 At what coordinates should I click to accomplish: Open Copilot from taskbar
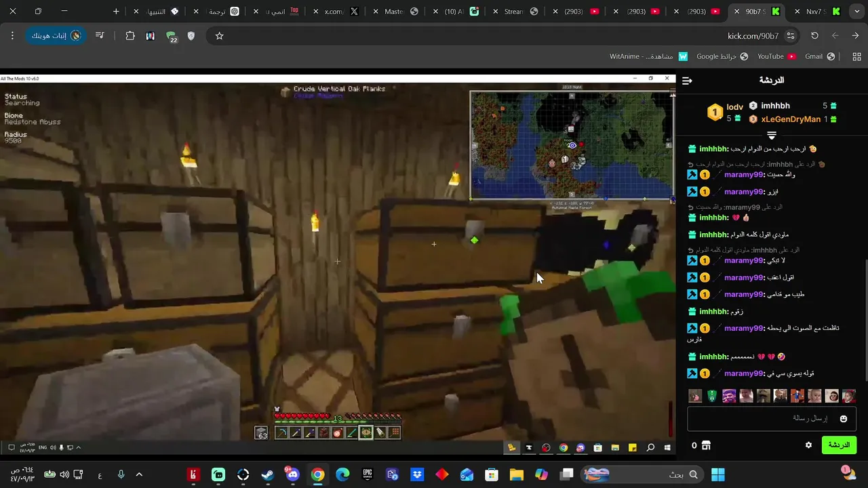(x=541, y=474)
